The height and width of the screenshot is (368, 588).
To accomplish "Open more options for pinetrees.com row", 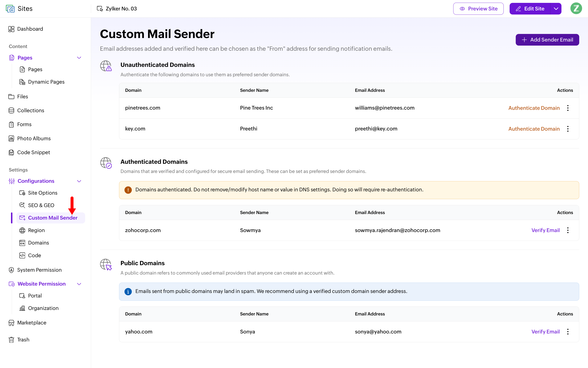I will [568, 108].
